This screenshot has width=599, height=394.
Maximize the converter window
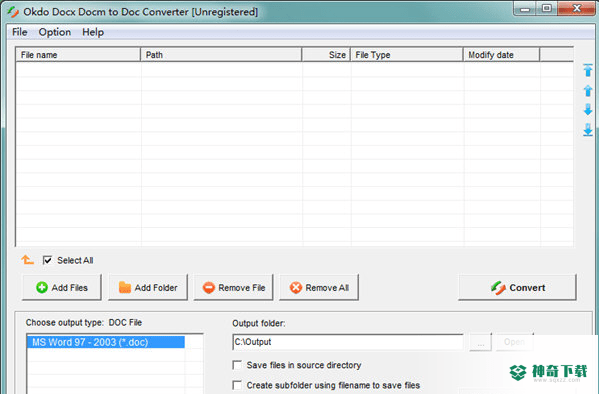[x=547, y=8]
